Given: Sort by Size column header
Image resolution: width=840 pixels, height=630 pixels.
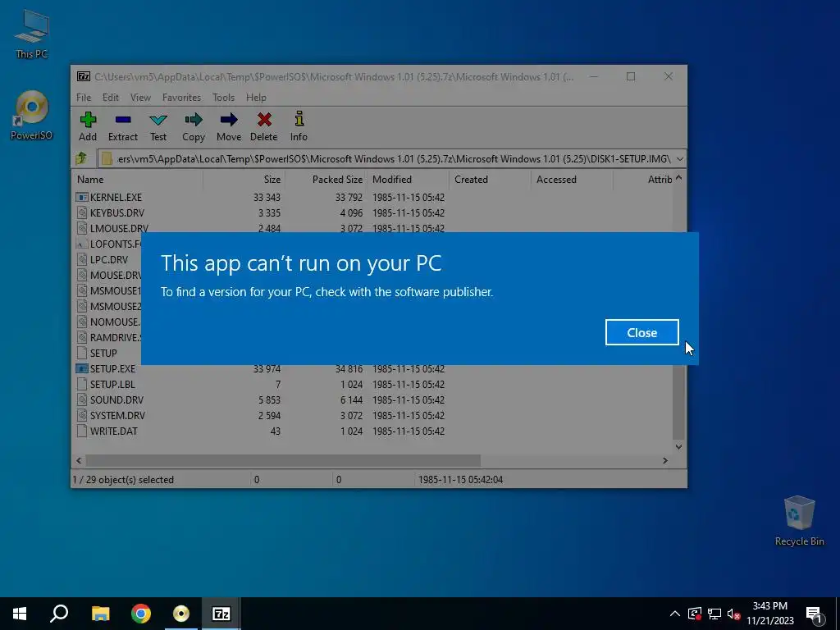Looking at the screenshot, I should click(x=244, y=180).
